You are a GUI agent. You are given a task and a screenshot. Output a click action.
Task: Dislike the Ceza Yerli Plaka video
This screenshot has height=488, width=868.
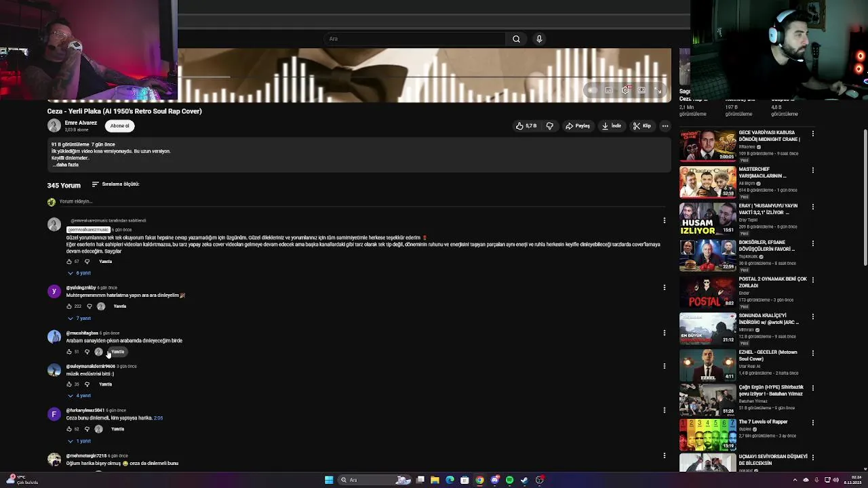(x=550, y=125)
